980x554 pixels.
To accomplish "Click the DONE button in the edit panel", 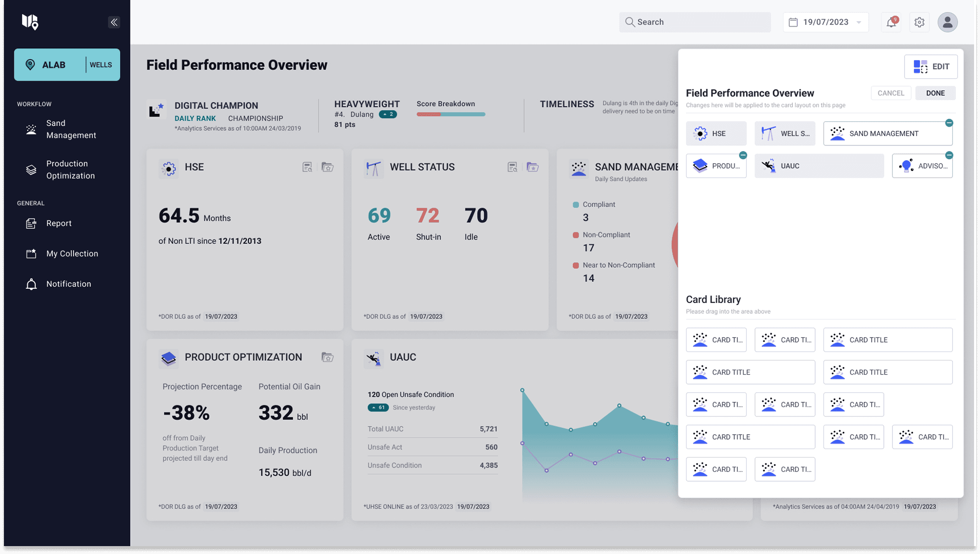I will click(x=935, y=93).
